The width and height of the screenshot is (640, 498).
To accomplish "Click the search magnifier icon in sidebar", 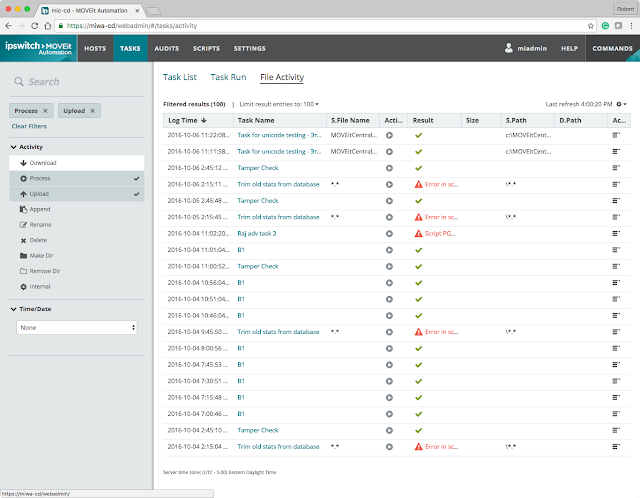I will 19,81.
